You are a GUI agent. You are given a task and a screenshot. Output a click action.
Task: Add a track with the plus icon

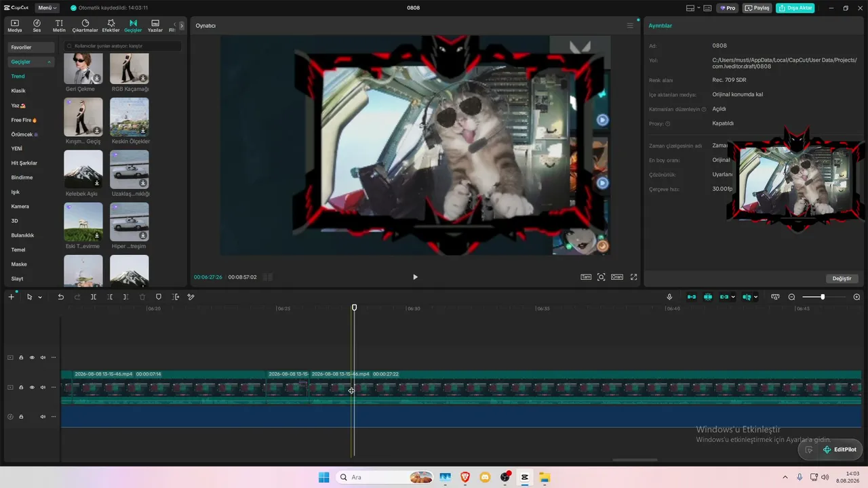coord(11,297)
